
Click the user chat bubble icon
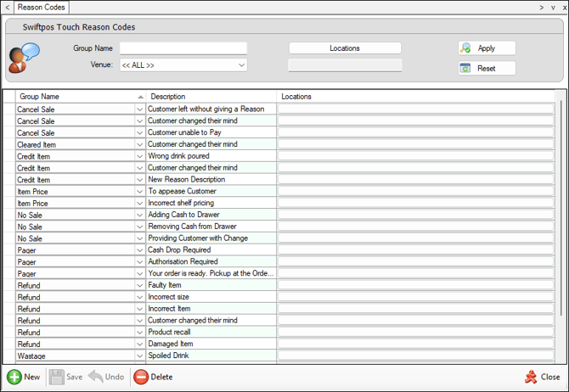[x=23, y=59]
